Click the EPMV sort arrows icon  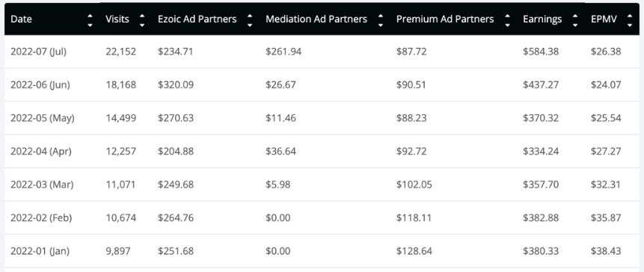[x=630, y=19]
